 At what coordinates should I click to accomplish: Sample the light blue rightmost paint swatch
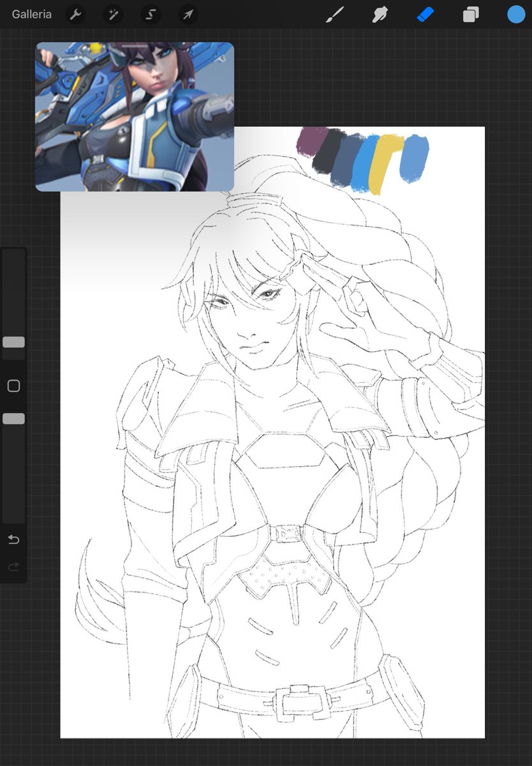click(x=413, y=158)
